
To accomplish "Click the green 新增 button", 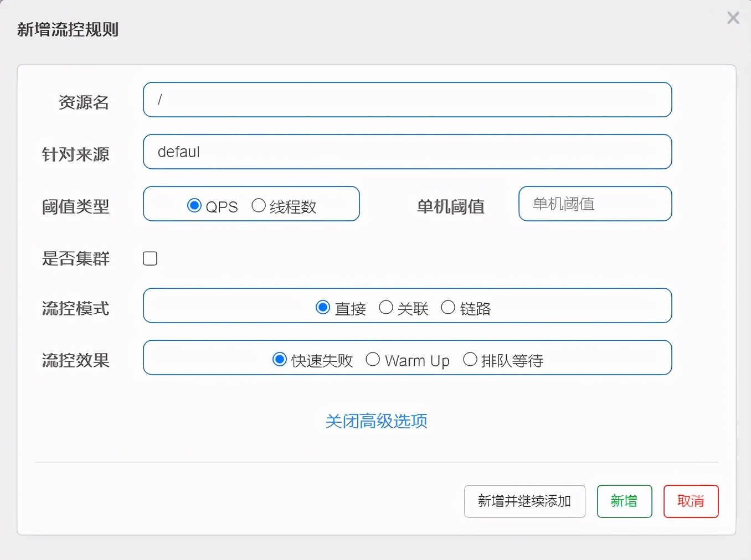I will point(624,501).
